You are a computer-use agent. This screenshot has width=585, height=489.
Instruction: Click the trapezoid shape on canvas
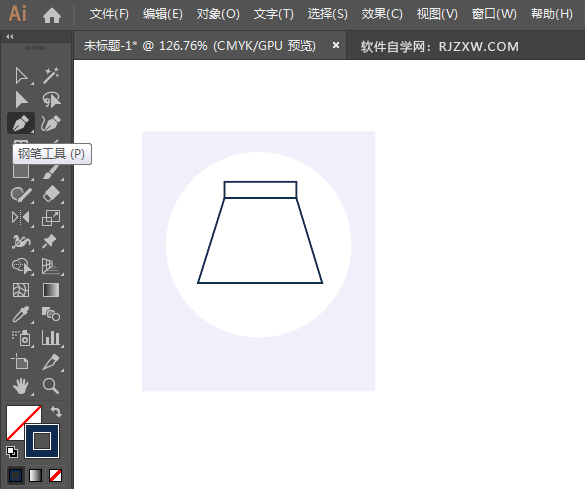tap(260, 241)
